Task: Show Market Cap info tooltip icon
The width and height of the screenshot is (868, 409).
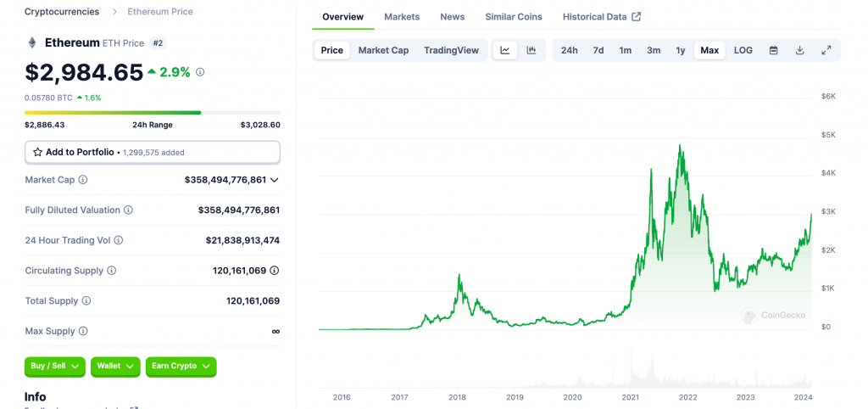Action: pyautogui.click(x=83, y=180)
